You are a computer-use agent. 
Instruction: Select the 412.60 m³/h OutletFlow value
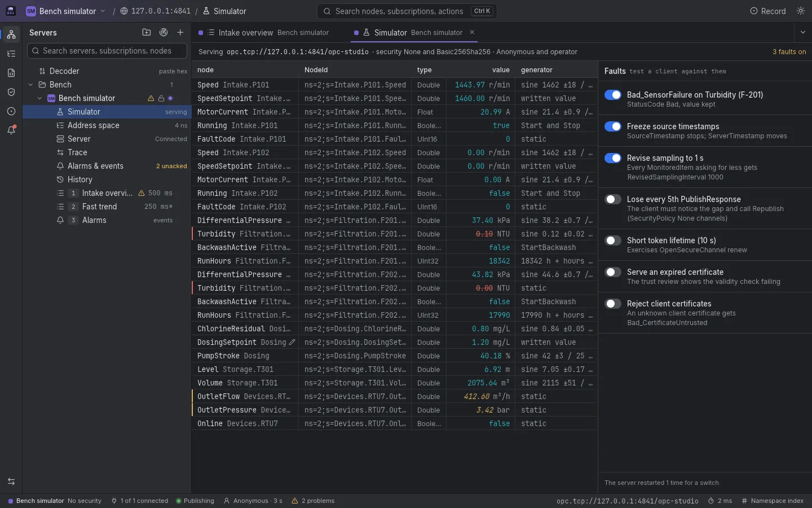click(487, 396)
